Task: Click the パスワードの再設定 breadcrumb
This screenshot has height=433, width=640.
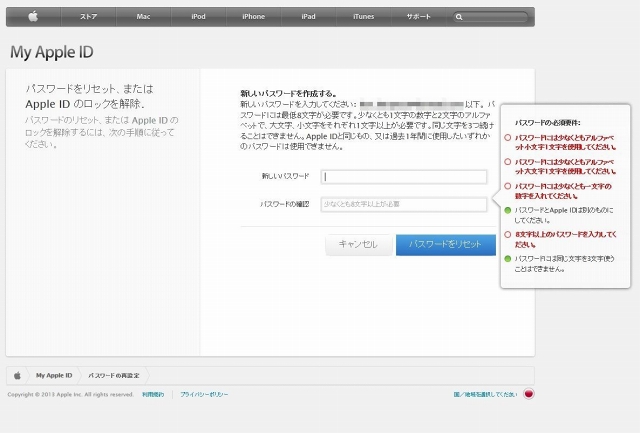Action: click(113, 375)
